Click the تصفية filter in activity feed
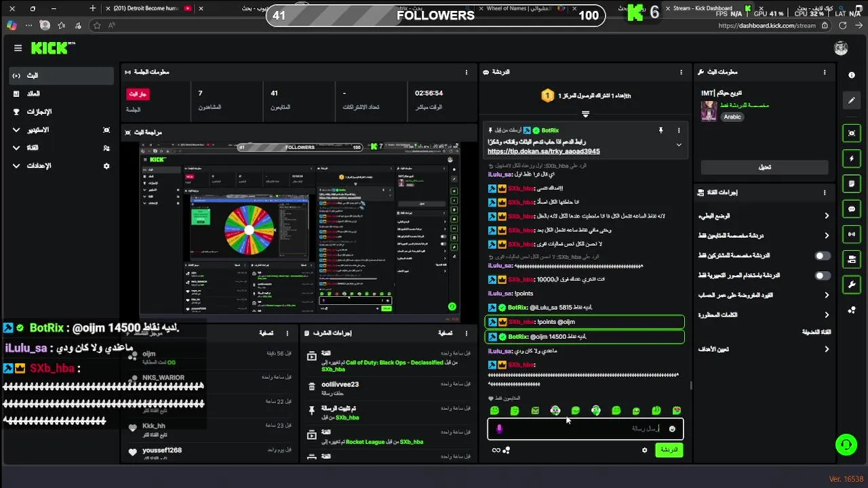The width and height of the screenshot is (868, 488). tap(266, 333)
